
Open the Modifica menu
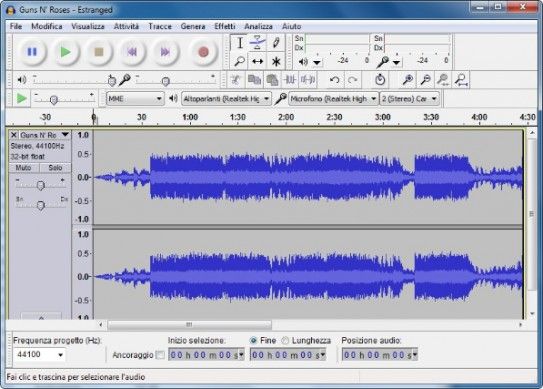click(x=47, y=26)
